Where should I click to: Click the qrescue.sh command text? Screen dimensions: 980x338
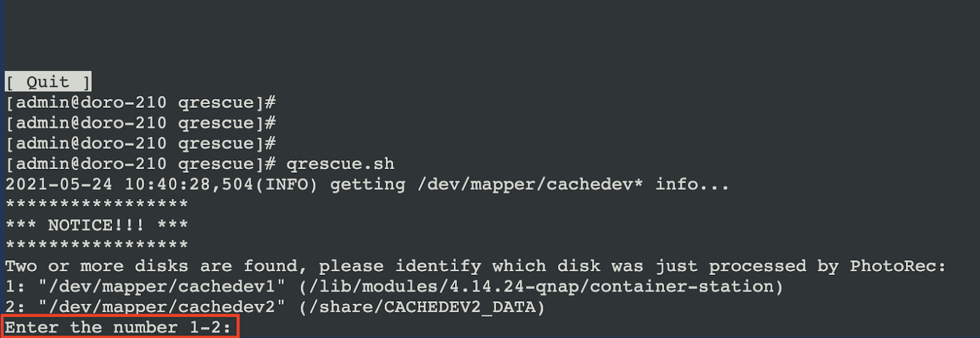341,164
